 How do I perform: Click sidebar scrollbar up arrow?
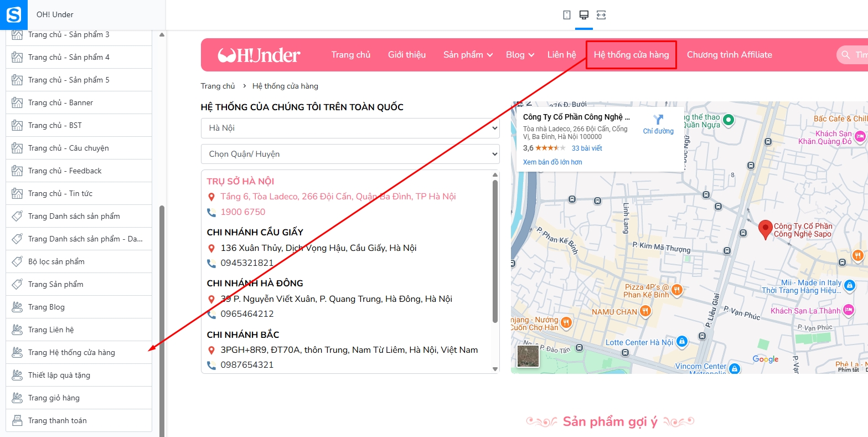pyautogui.click(x=162, y=34)
